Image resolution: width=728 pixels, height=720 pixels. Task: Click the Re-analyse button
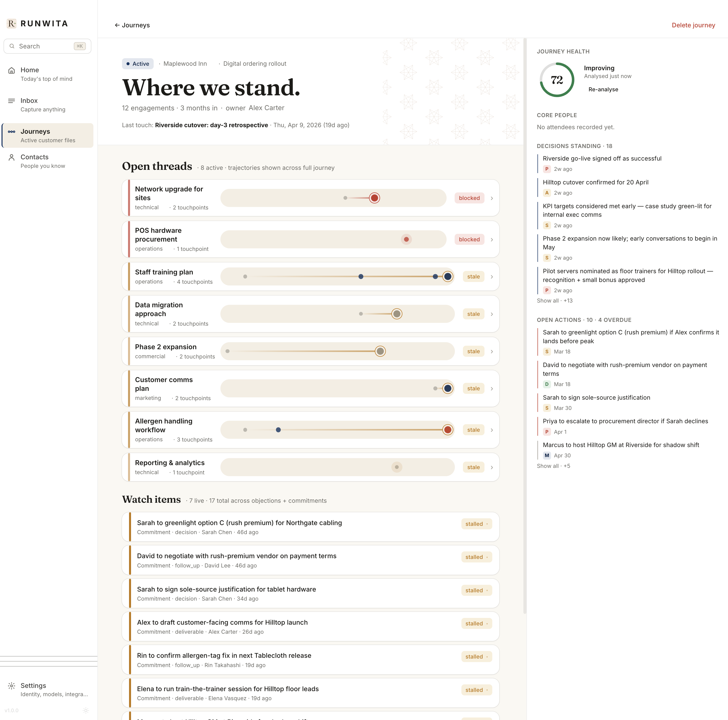coord(603,90)
